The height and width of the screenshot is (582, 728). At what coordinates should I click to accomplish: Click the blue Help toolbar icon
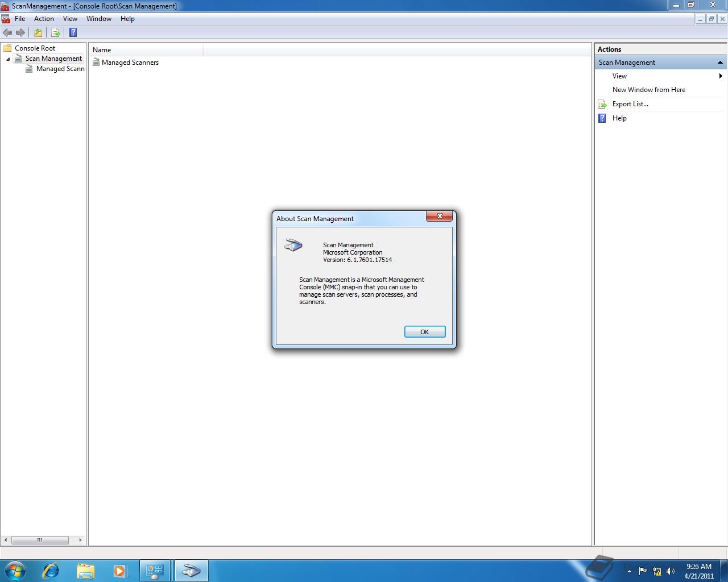click(x=73, y=32)
